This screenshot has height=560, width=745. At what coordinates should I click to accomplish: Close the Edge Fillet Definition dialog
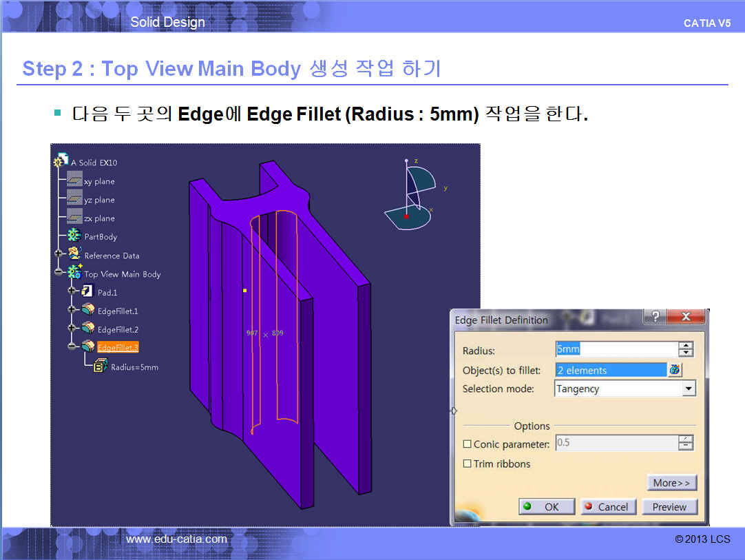(686, 317)
